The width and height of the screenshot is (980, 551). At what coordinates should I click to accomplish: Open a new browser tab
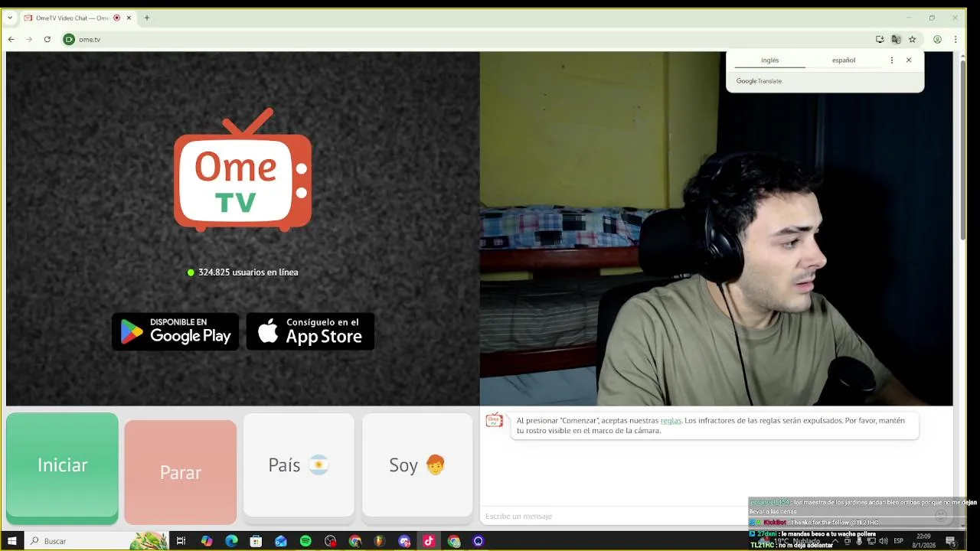[x=146, y=18]
